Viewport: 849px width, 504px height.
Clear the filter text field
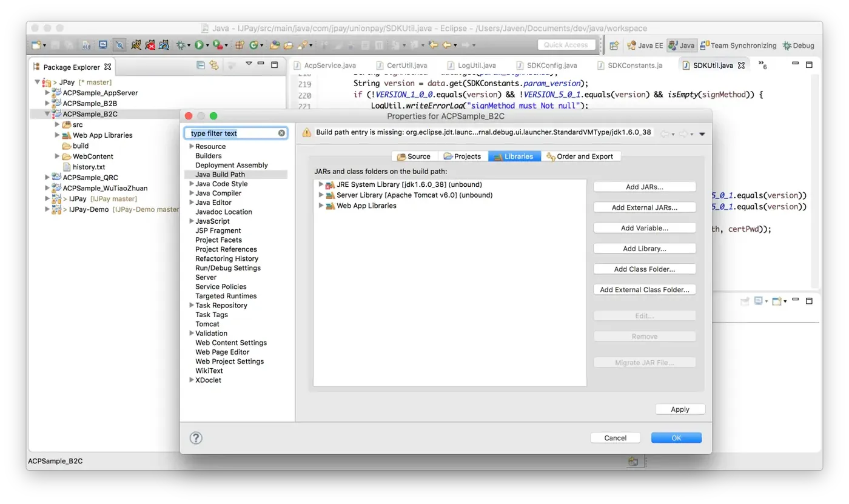pyautogui.click(x=282, y=133)
